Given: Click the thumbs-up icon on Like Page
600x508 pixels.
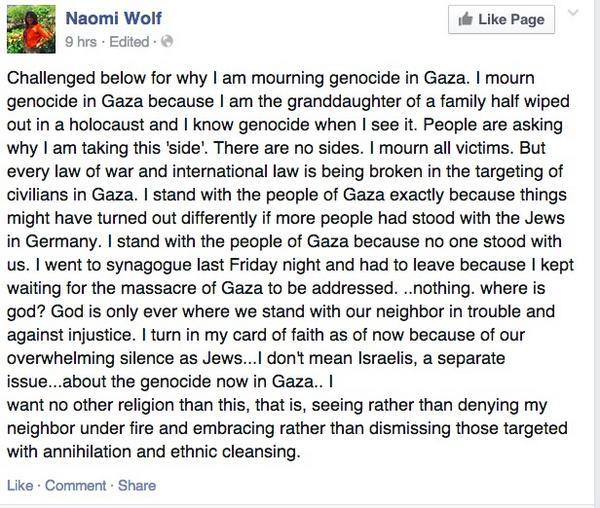Looking at the screenshot, I should (x=466, y=19).
